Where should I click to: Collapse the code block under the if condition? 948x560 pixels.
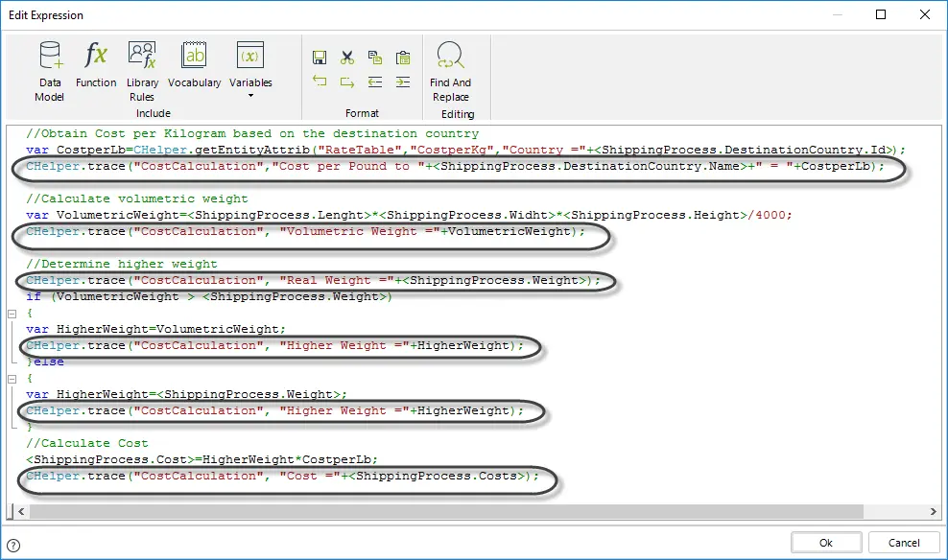[x=12, y=314]
